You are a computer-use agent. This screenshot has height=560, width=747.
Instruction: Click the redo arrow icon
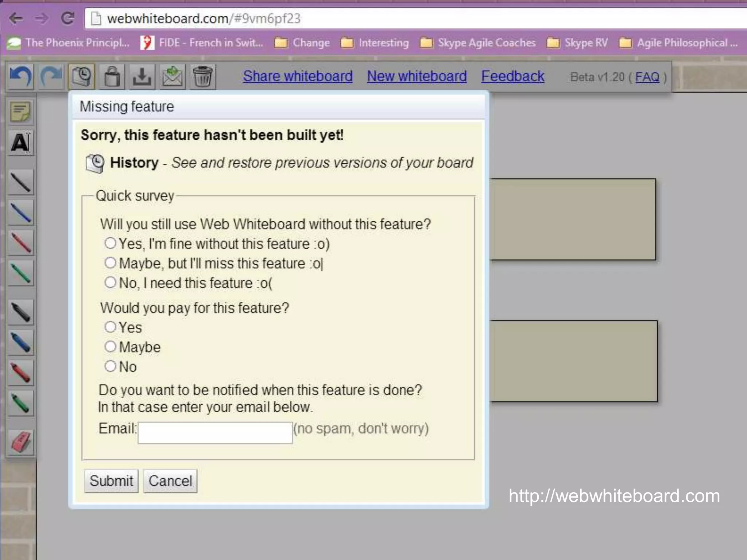(51, 77)
